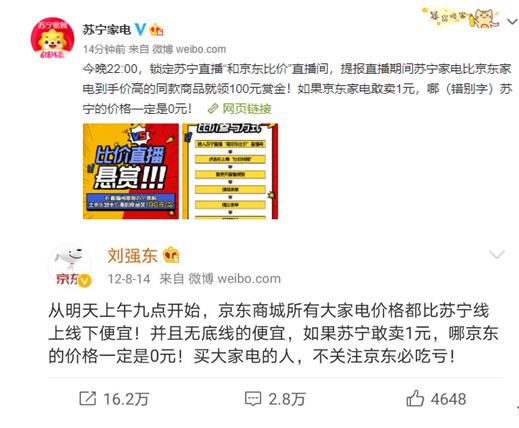
Task: Open comments icon showing 2.8万
Action: (253, 399)
